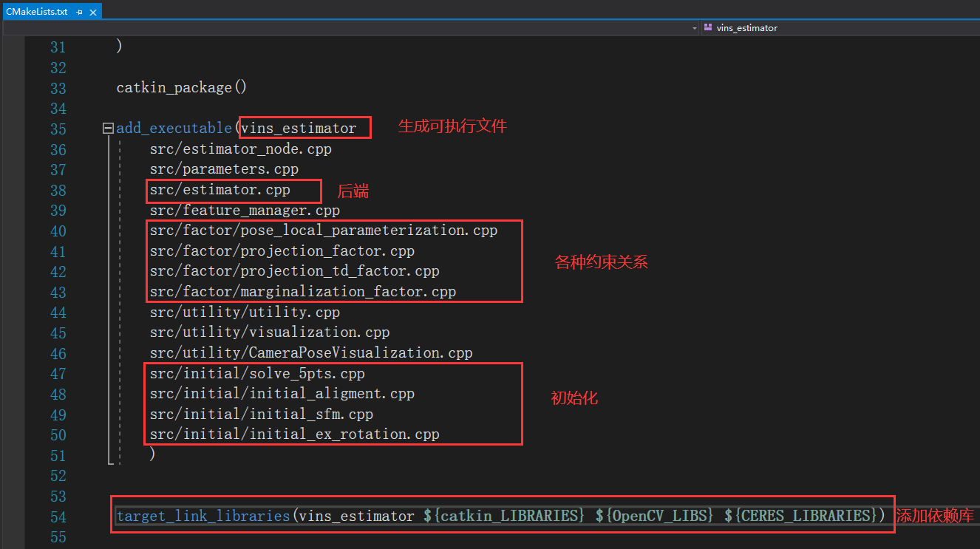The width and height of the screenshot is (980, 549).
Task: Click src/factor/marginalization_factor.cpp line
Action: point(303,292)
